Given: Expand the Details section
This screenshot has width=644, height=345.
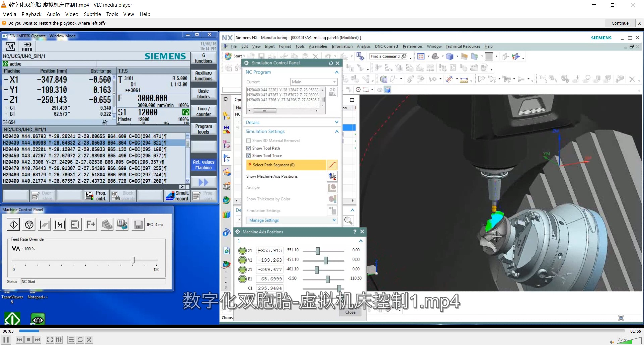Looking at the screenshot, I should pos(337,122).
